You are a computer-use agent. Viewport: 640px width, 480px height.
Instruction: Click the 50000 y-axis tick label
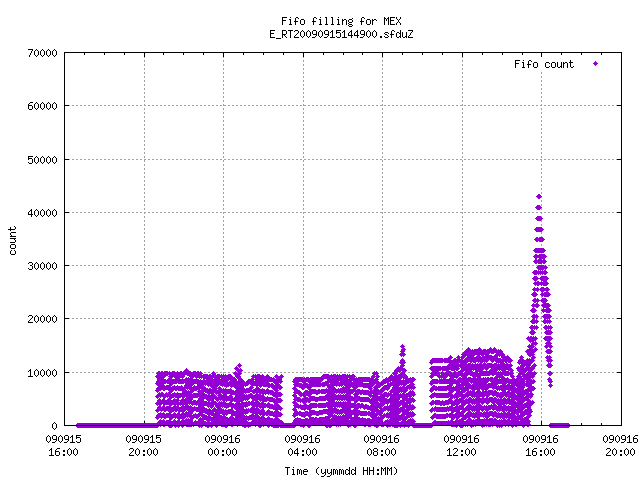(42, 160)
